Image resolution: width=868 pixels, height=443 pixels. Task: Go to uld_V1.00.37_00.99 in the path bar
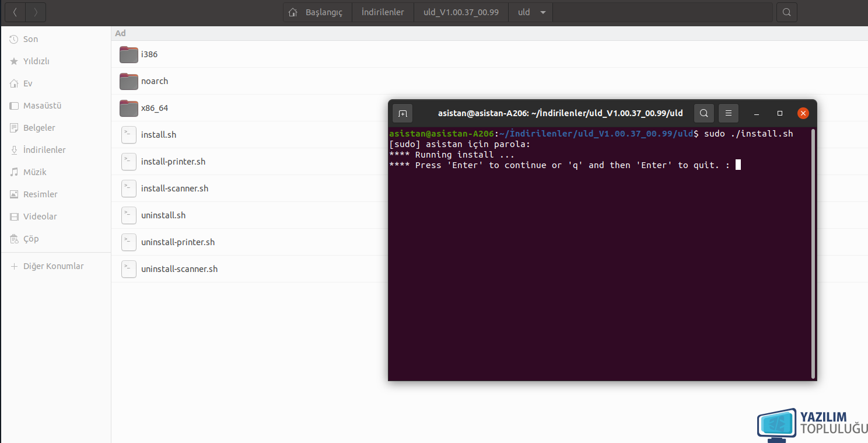(x=461, y=12)
